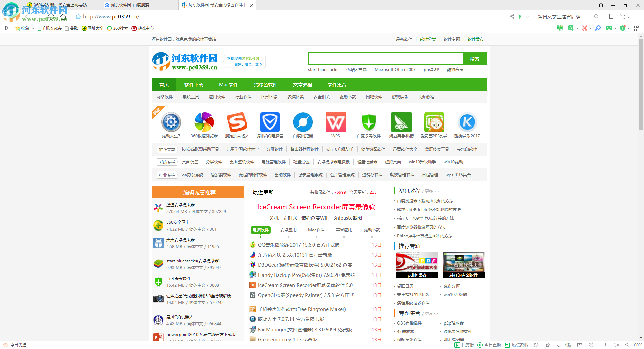
Task: Select the 驱动下载 tab in recent updates
Action: click(372, 230)
